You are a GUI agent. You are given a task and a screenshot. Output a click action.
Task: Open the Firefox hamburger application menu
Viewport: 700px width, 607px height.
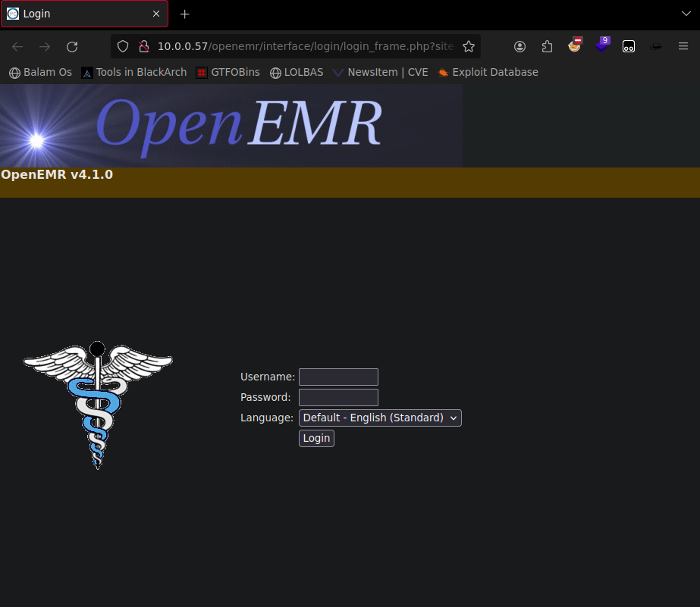683,47
